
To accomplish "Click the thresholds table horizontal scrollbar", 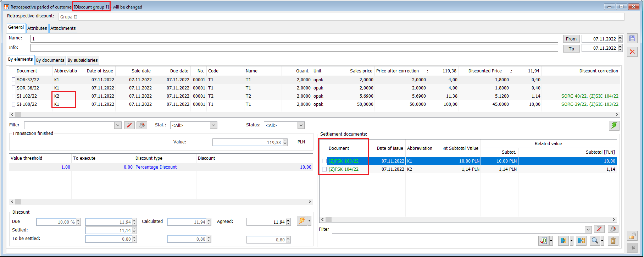I will (161, 202).
